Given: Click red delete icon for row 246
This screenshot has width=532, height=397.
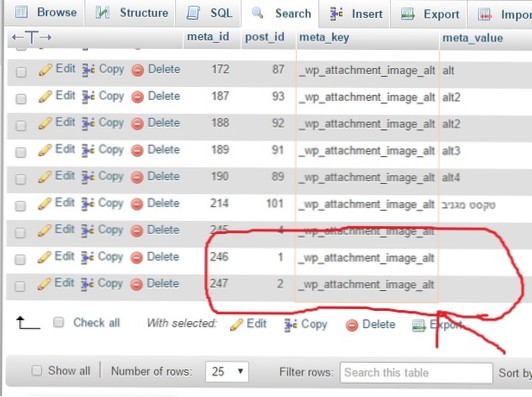Looking at the screenshot, I should click(137, 258).
